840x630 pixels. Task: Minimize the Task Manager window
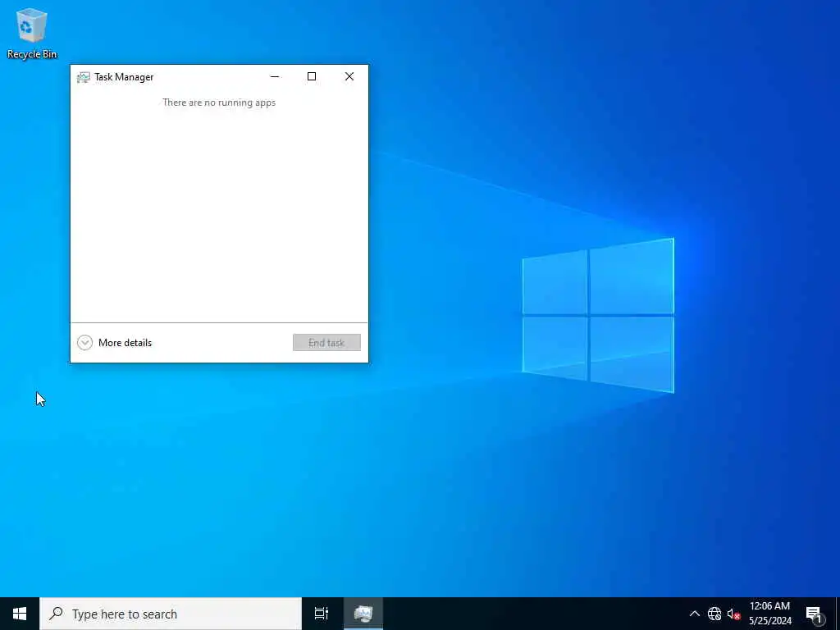coord(275,76)
